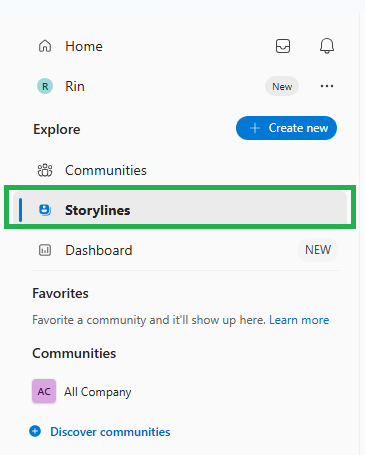
Task: Open the Home navigation item
Action: [x=84, y=46]
